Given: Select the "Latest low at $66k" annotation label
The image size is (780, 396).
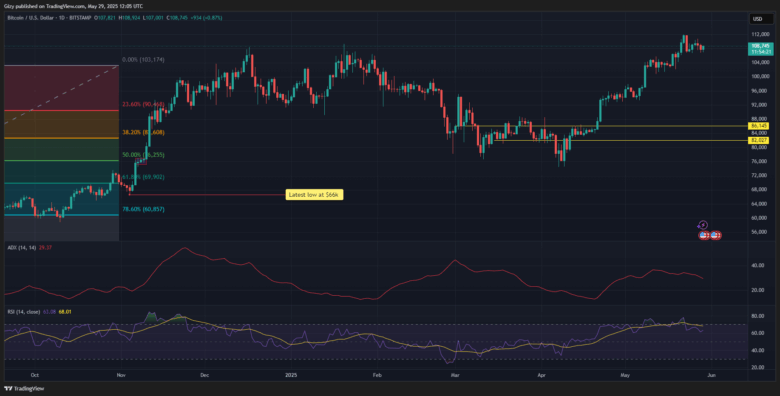Looking at the screenshot, I should point(314,195).
